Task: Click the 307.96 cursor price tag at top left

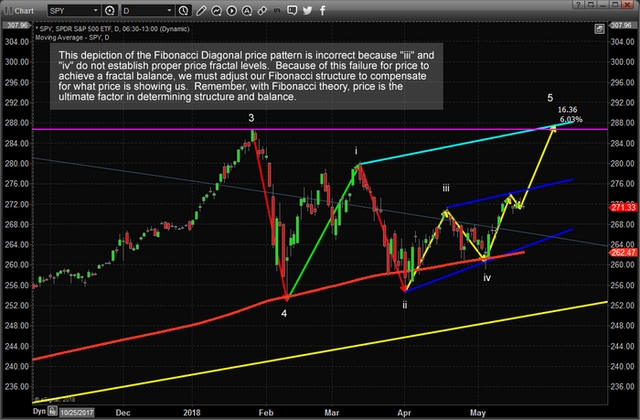Action: [x=17, y=25]
